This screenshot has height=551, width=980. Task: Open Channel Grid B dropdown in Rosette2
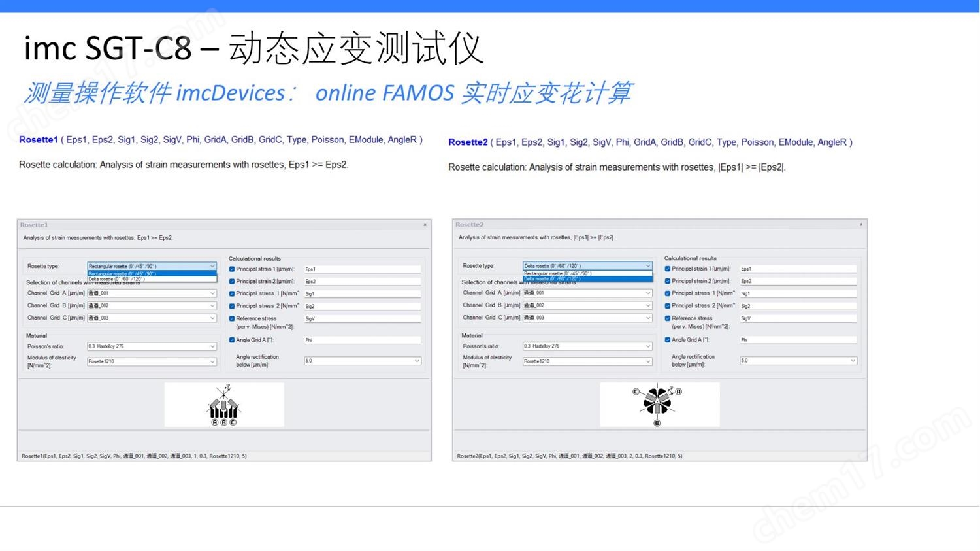(587, 305)
